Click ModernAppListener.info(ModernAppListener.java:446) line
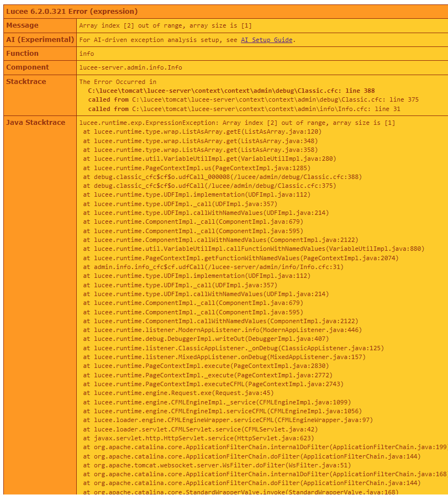Image resolution: width=448 pixels, height=495 pixels. [223, 330]
